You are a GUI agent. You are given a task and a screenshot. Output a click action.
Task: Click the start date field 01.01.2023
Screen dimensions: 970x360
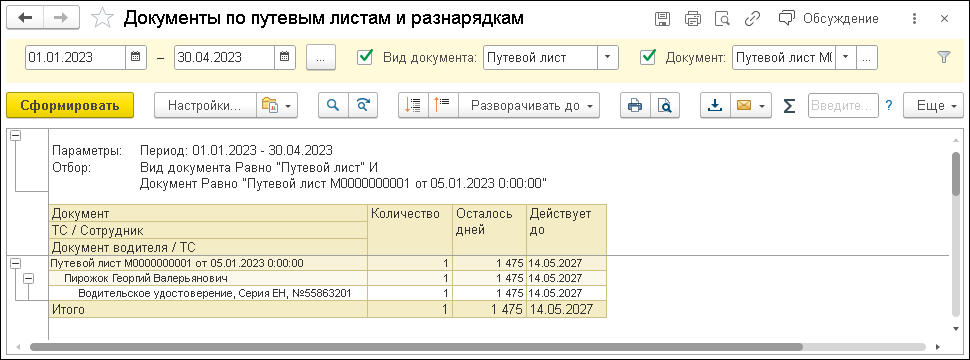75,57
